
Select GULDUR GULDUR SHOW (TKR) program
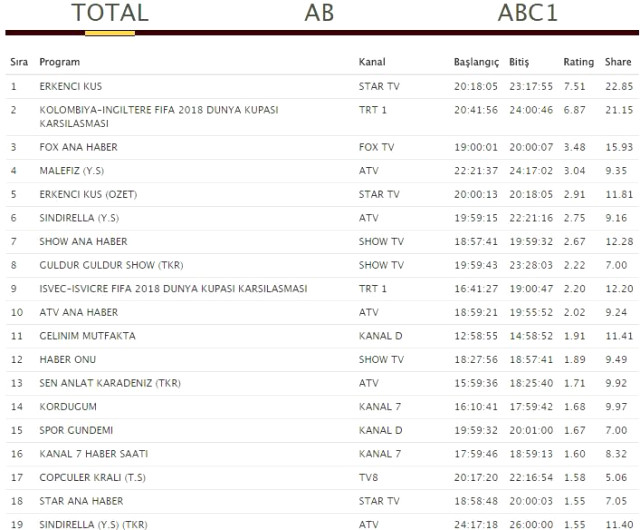click(111, 265)
